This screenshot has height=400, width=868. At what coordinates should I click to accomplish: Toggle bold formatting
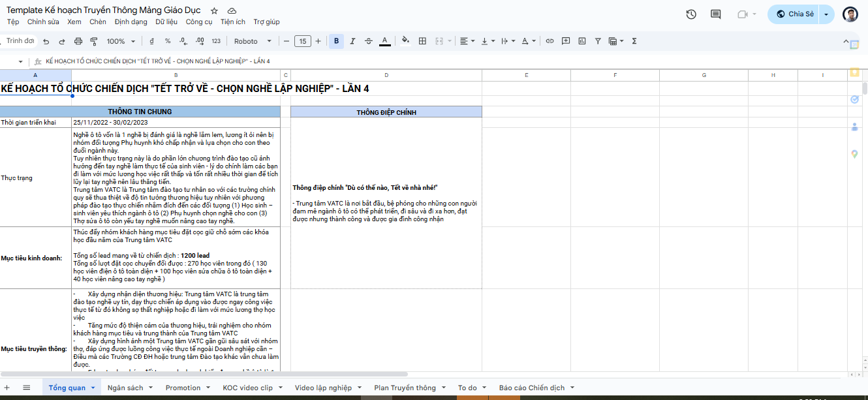click(336, 41)
